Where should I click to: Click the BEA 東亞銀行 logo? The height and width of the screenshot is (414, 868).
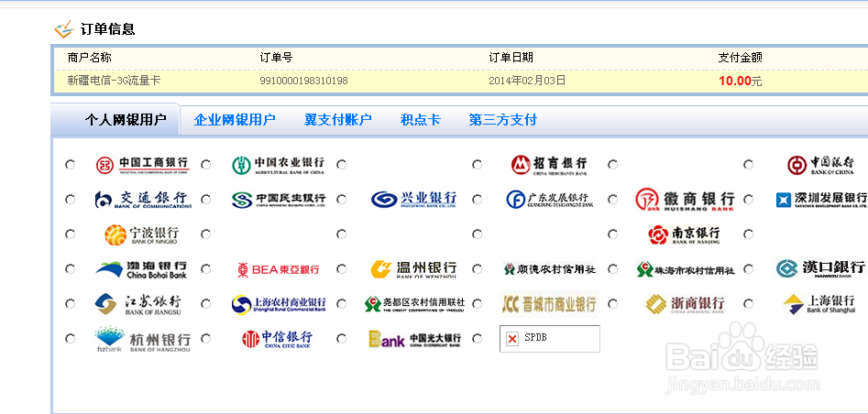(x=278, y=269)
